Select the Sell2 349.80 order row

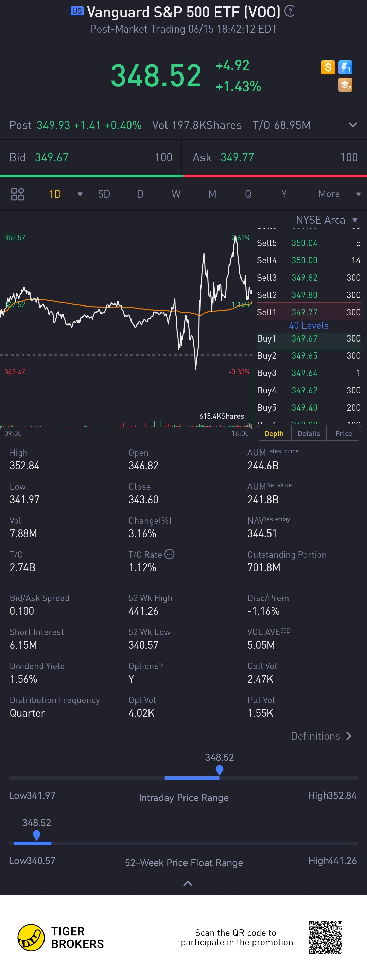[309, 295]
